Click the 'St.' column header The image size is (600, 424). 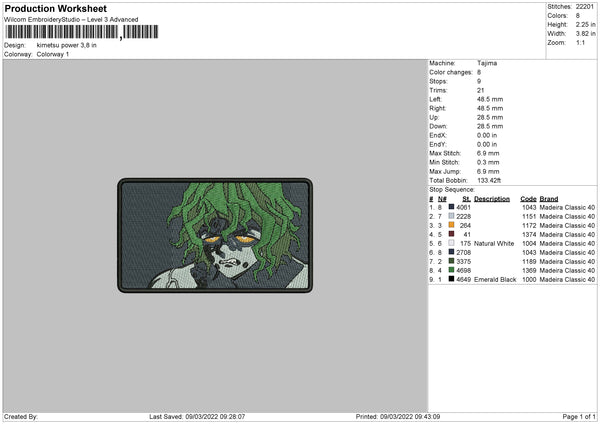466,199
